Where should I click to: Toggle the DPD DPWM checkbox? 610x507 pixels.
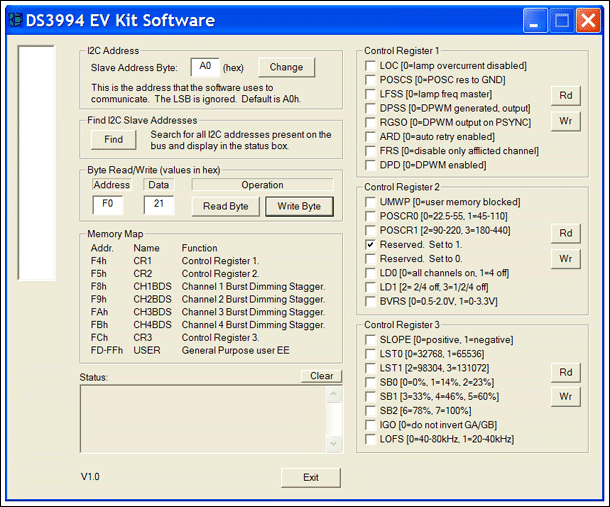(x=370, y=165)
